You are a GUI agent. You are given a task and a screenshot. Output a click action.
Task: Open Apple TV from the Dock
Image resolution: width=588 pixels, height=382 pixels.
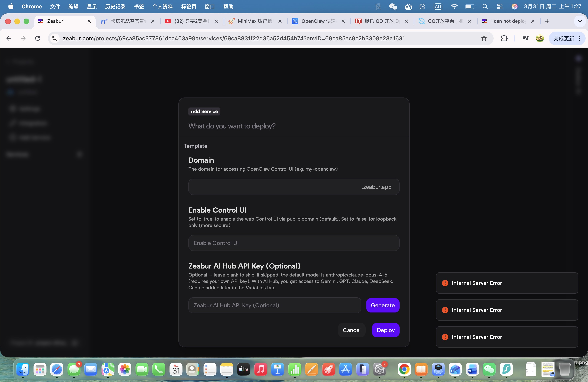[243, 369]
